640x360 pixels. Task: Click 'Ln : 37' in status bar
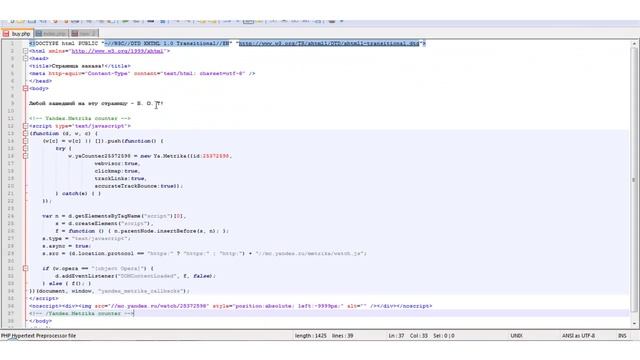pyautogui.click(x=396, y=336)
